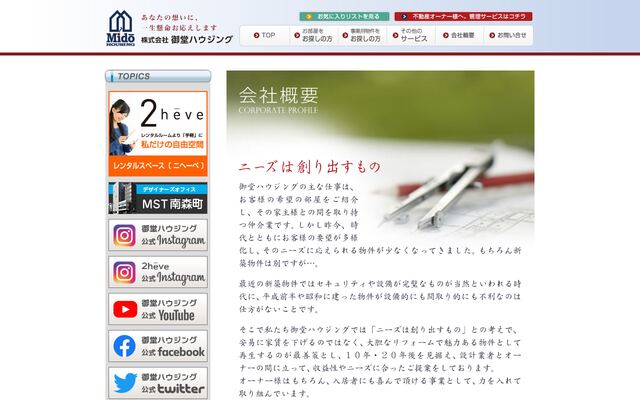The image size is (640, 400).
Task: Open the お問い合せ navigation item
Action: [508, 36]
